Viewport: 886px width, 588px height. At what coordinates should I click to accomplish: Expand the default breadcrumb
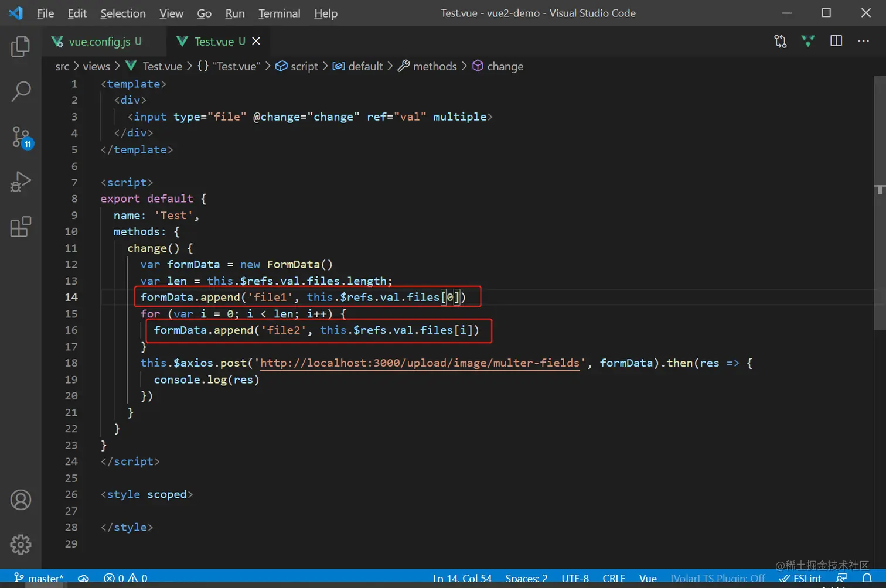pyautogui.click(x=358, y=66)
